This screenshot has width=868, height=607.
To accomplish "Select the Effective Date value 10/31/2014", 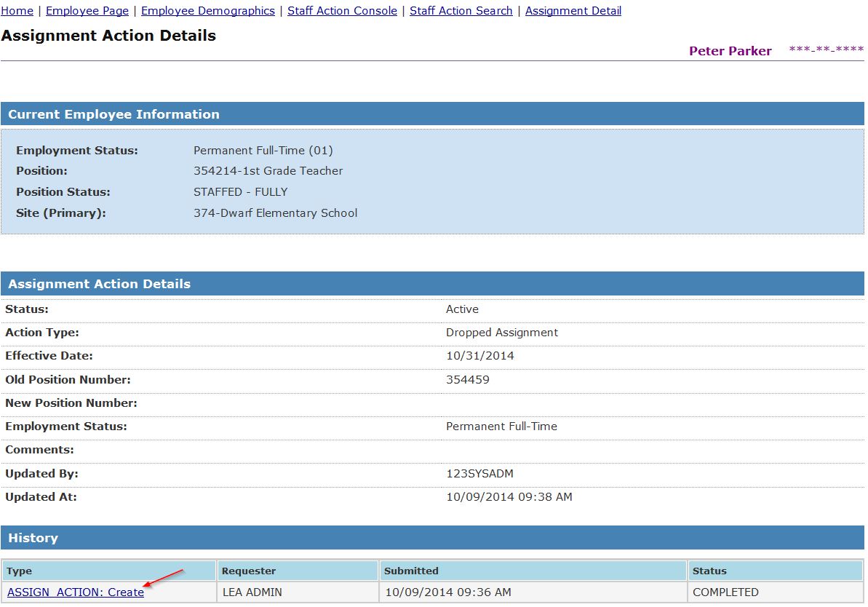I will pyautogui.click(x=480, y=356).
